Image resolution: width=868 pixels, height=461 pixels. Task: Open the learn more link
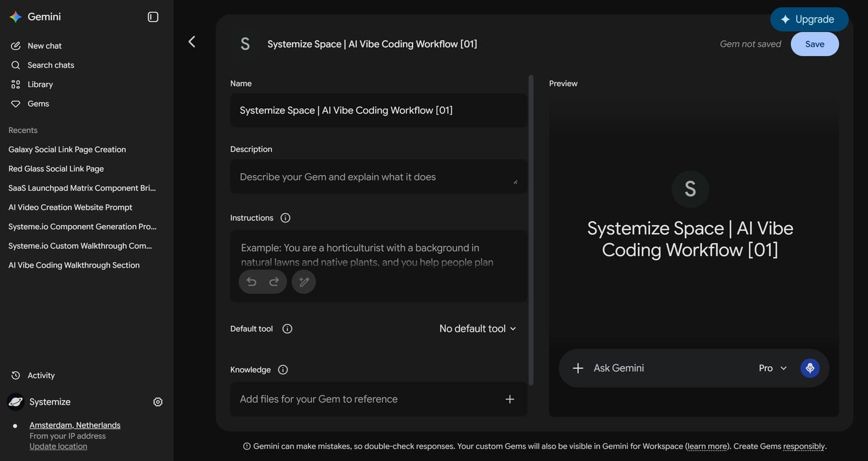(x=707, y=447)
